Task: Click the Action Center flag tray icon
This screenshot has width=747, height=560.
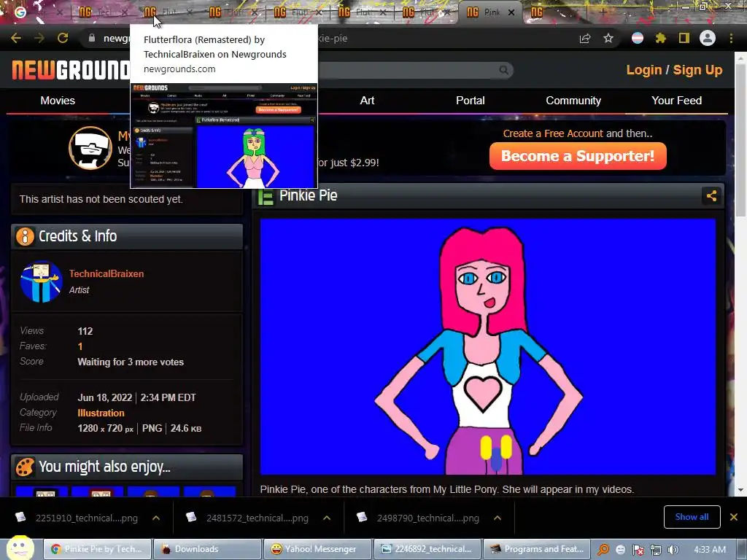Action: [x=638, y=550]
